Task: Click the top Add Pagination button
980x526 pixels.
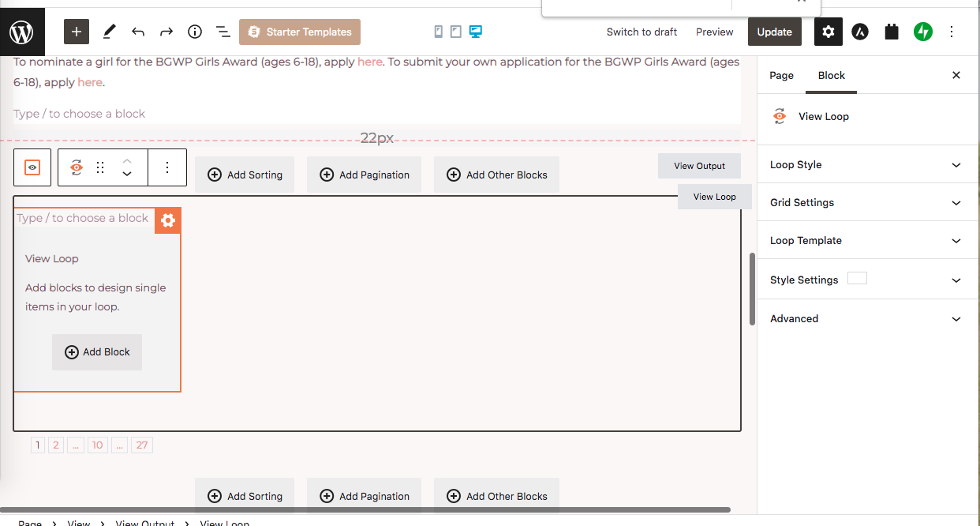Action: point(364,175)
